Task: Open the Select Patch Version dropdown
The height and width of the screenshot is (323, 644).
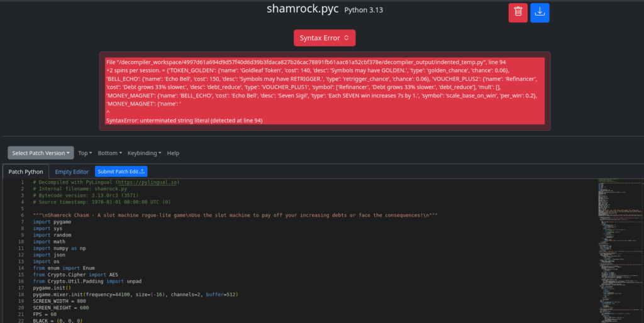Action: tap(41, 153)
